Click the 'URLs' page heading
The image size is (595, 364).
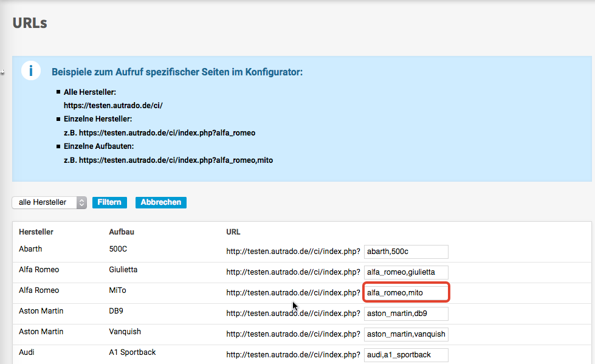tap(30, 23)
